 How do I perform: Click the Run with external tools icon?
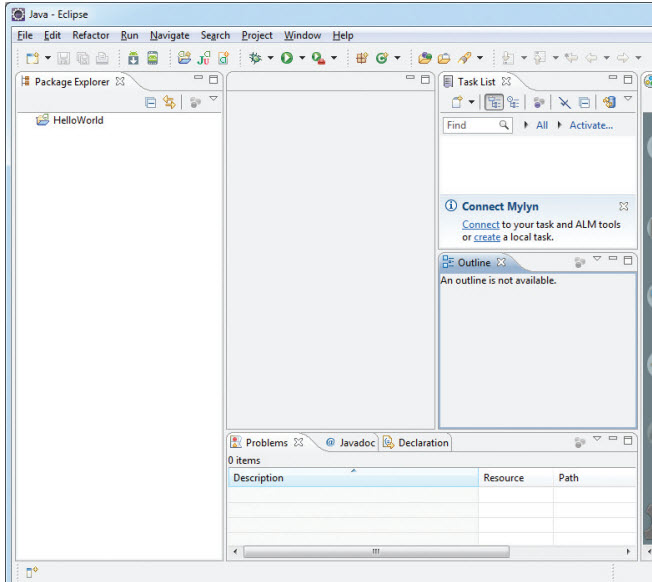(x=319, y=58)
